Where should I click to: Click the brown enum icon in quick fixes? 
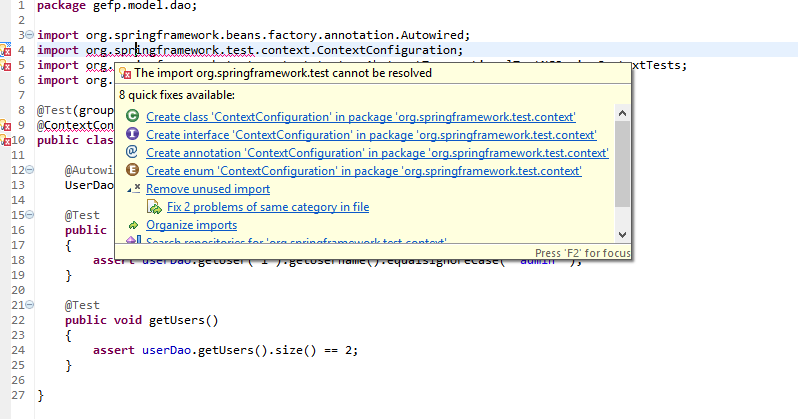(133, 171)
